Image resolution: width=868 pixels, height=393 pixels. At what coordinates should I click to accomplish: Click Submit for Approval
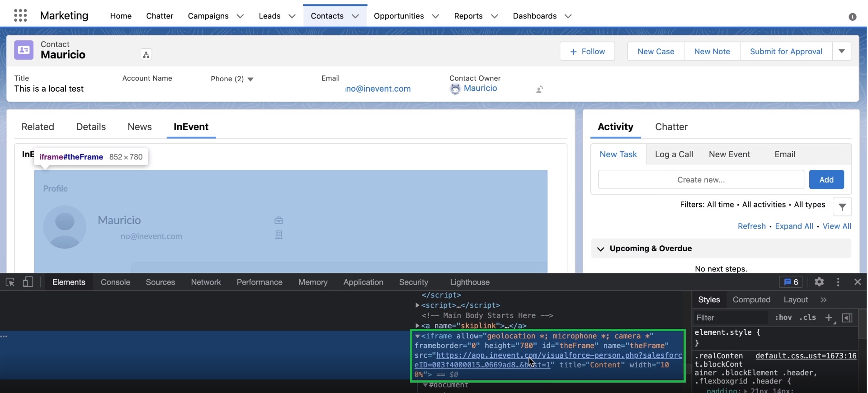click(x=786, y=51)
